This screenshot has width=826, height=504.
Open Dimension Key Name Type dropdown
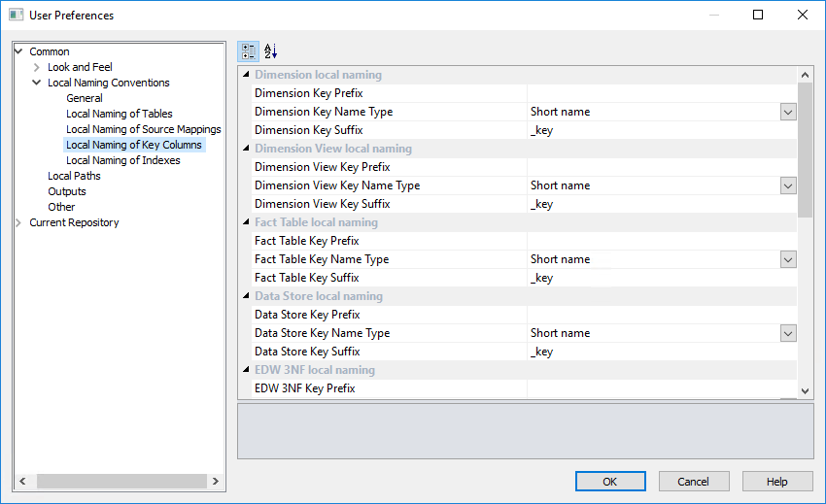click(x=788, y=112)
